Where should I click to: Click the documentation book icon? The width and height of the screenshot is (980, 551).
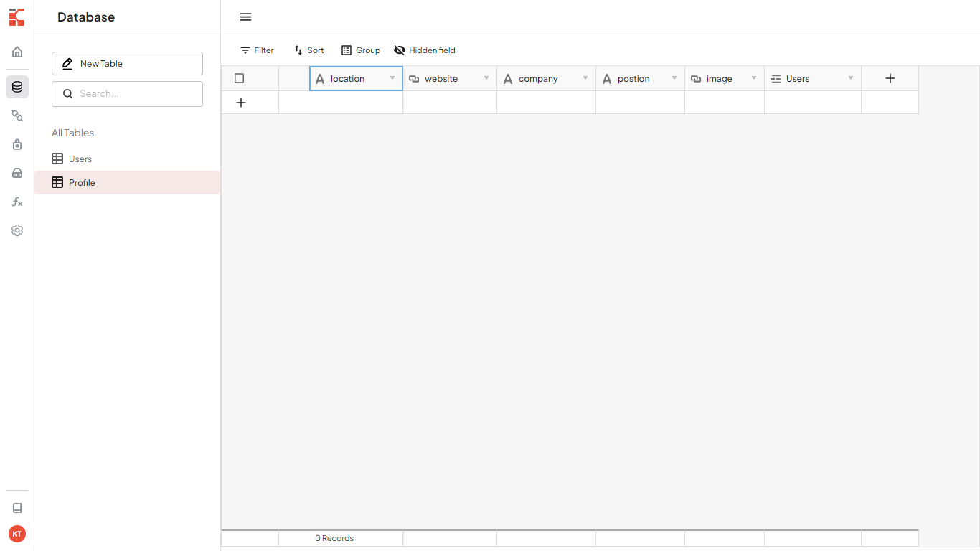(x=17, y=508)
